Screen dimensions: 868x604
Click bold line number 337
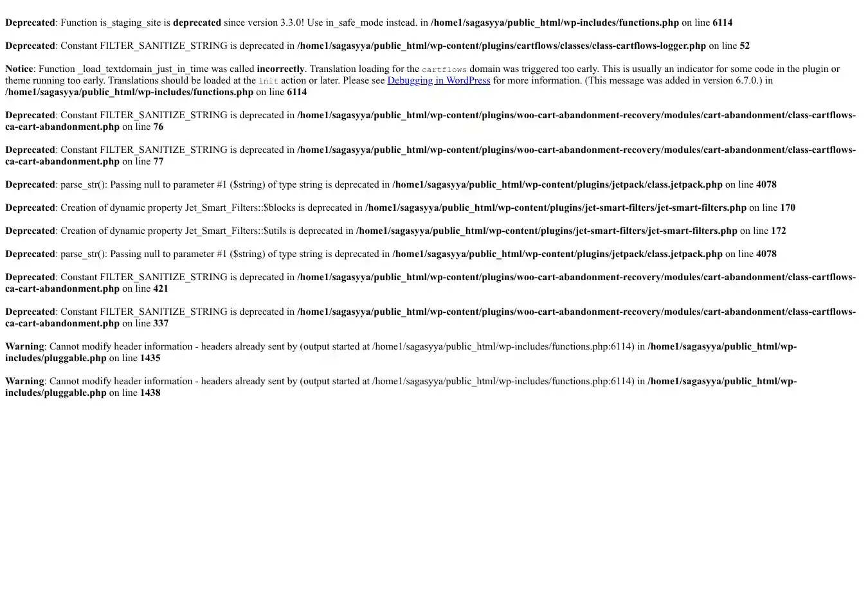click(x=161, y=323)
